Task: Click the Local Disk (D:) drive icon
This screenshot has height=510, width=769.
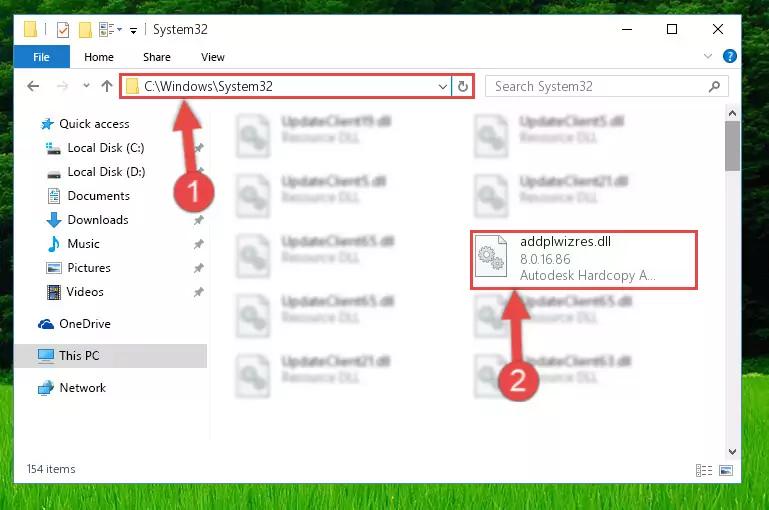Action: click(x=53, y=174)
